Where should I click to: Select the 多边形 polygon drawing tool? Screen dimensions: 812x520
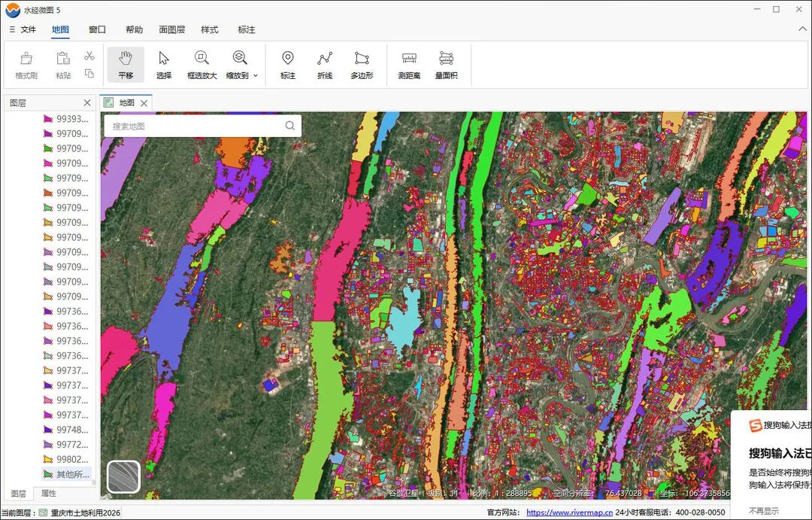(362, 65)
